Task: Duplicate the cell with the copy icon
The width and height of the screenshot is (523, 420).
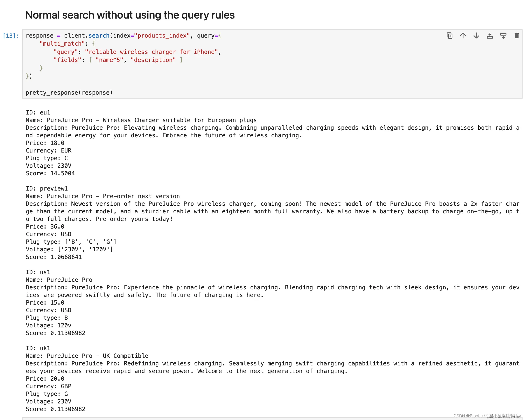Action: point(449,36)
